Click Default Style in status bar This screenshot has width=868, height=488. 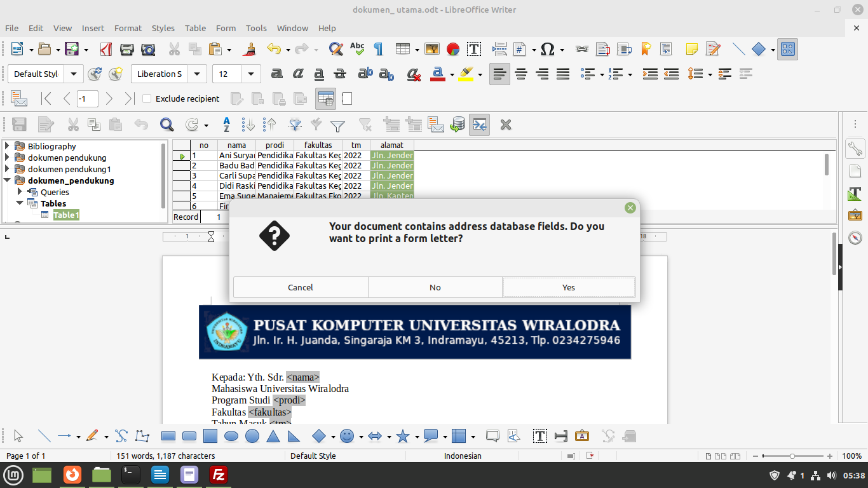point(313,456)
